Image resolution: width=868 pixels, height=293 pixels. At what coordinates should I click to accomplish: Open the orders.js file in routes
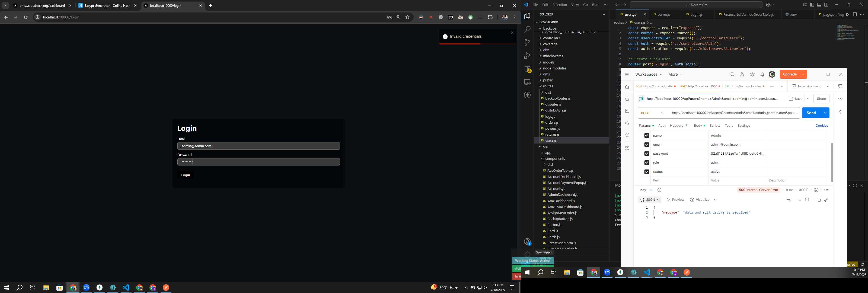point(552,123)
